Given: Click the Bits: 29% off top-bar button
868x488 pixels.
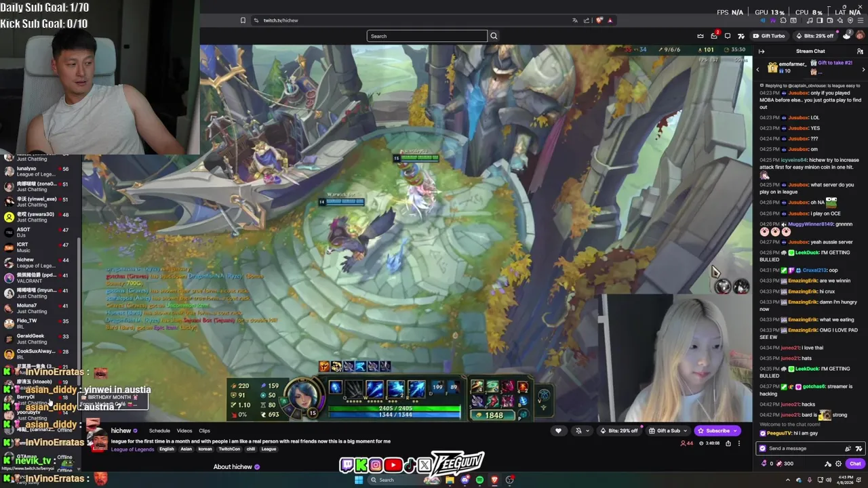Looking at the screenshot, I should pyautogui.click(x=814, y=36).
